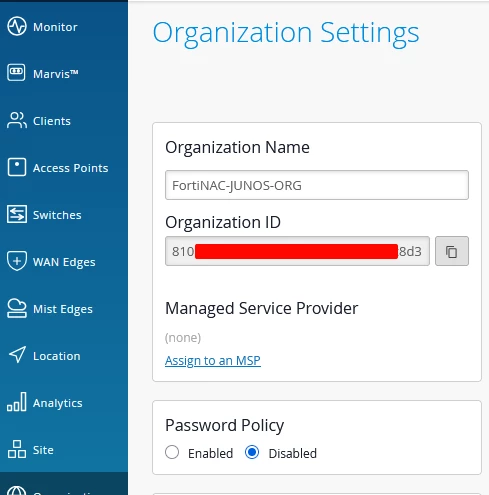This screenshot has height=495, width=489.
Task: Click the Assign to an MSP link
Action: click(x=213, y=360)
